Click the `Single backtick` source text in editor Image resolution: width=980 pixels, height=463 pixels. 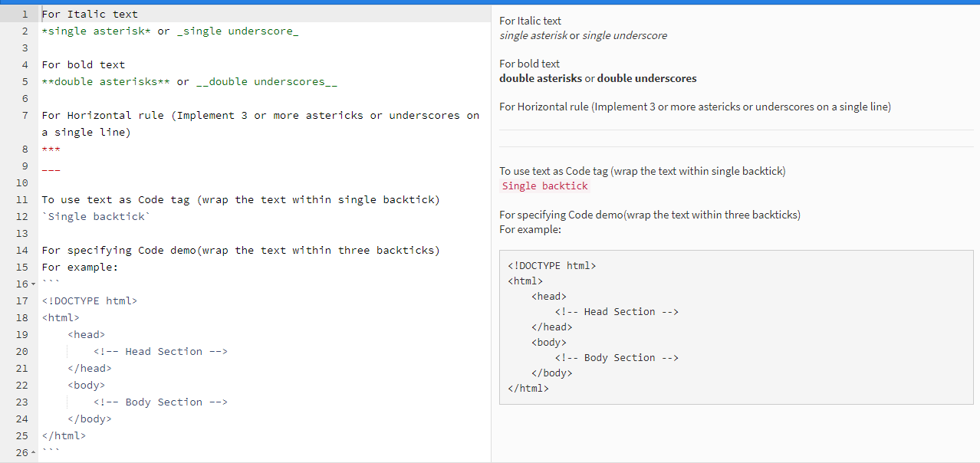click(x=97, y=216)
